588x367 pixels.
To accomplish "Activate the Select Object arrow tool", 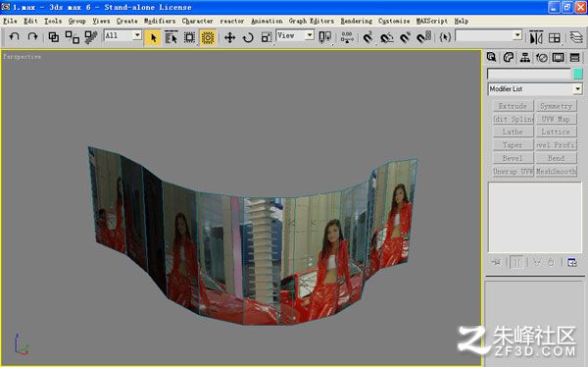I will point(153,37).
